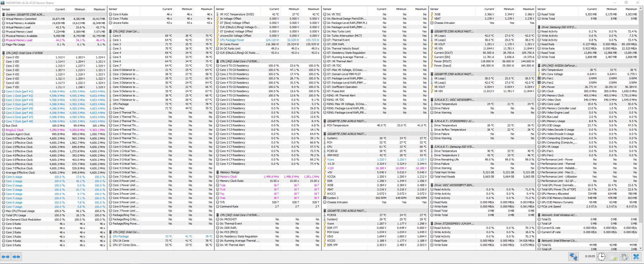644x264 pixels.
Task: Click the 0:19:05 elapsed time readout
Action: [x=590, y=256]
